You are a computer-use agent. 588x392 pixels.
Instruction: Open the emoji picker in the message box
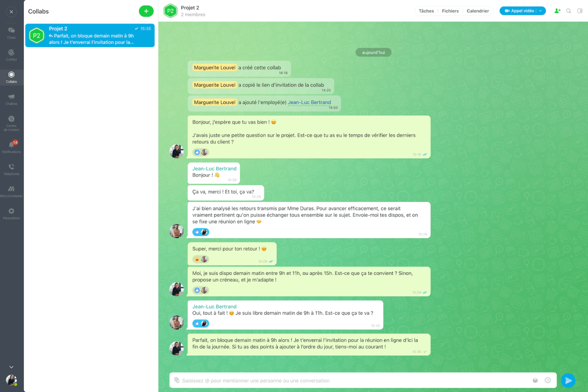click(x=548, y=380)
